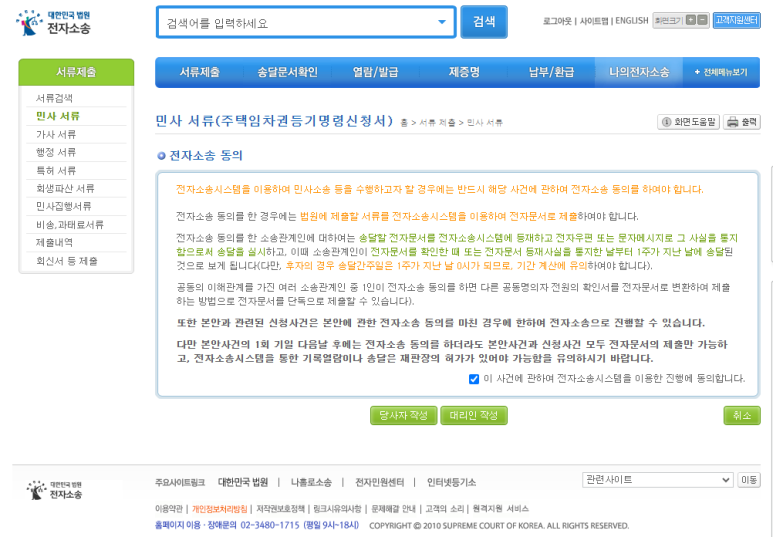Open 저작권보호정책 footer link
Screen dimensions: 773x537
click(x=280, y=509)
